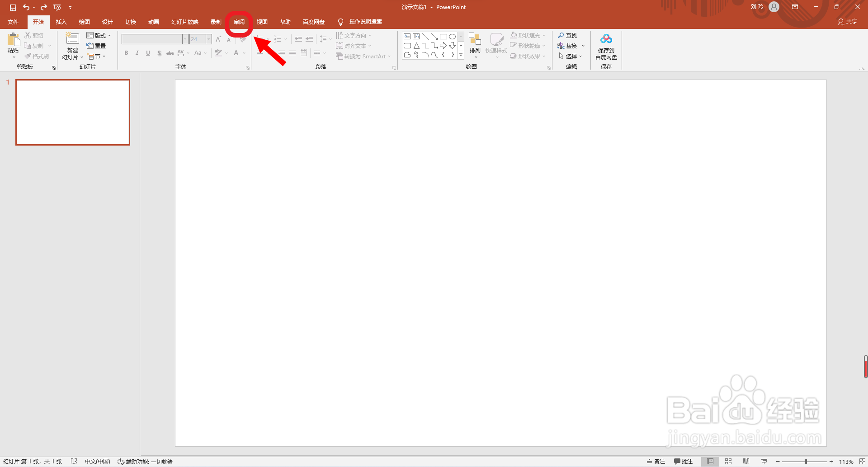Click the Undo arrow icon
The height and width of the screenshot is (467, 868).
coord(26,7)
